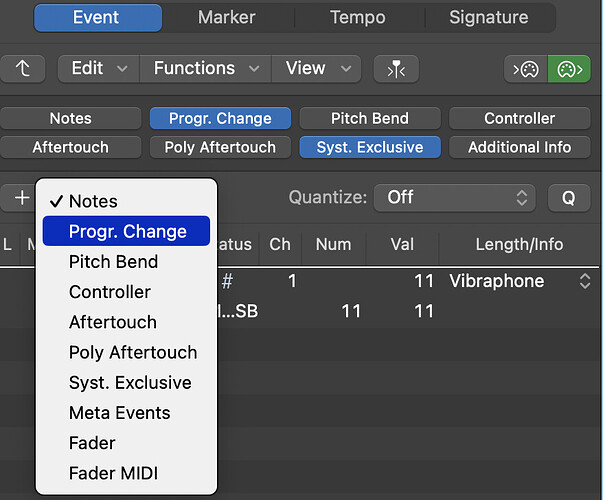Click the Vibraphone program name cell
The height and width of the screenshot is (500, 603).
[x=496, y=281]
